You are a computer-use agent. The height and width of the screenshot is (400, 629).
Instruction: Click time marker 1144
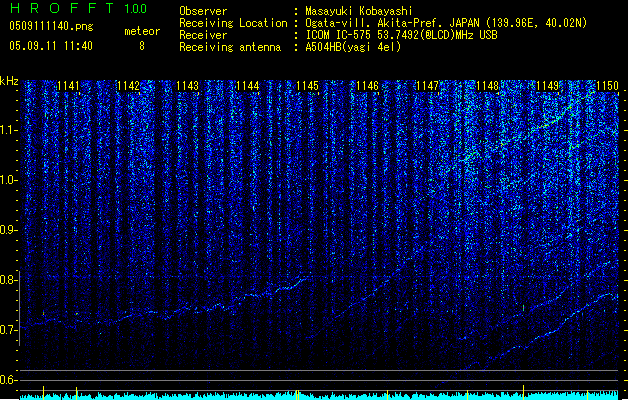[x=248, y=86]
